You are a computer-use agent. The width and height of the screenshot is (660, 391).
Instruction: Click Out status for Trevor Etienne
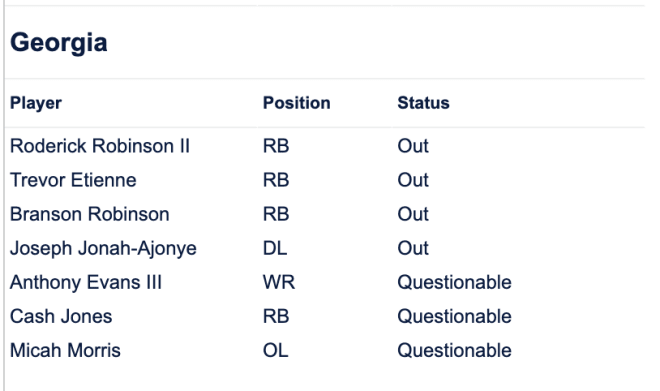[413, 180]
